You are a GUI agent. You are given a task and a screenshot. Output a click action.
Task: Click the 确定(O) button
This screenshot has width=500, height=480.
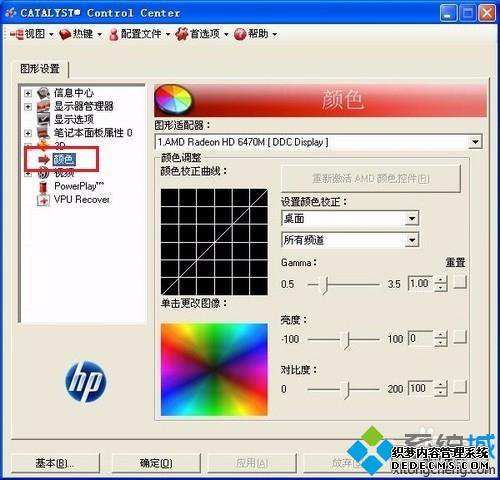click(156, 463)
